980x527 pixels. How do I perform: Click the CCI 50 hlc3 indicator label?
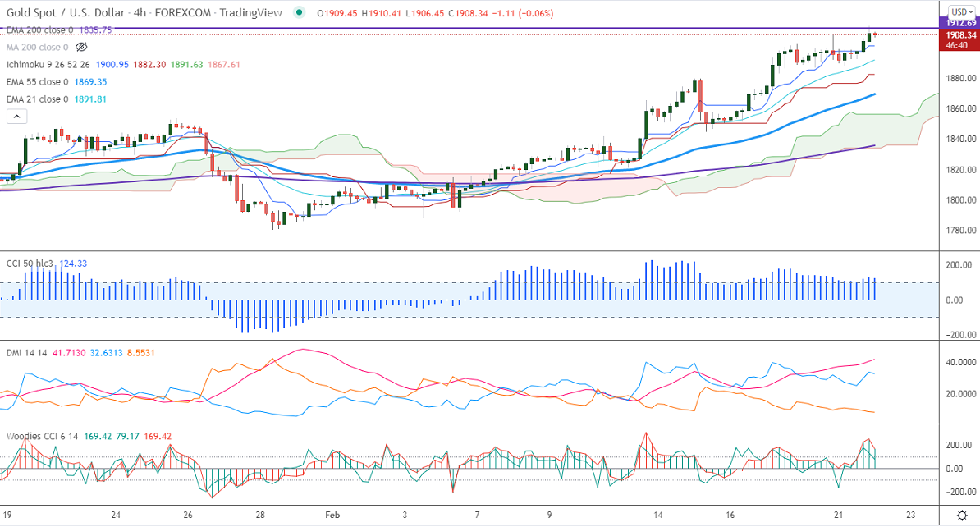(30, 263)
